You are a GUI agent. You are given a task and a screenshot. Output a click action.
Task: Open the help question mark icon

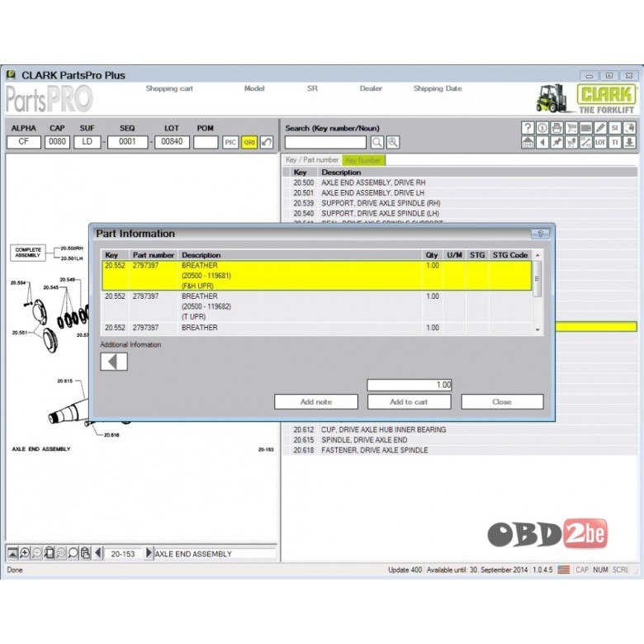[528, 128]
